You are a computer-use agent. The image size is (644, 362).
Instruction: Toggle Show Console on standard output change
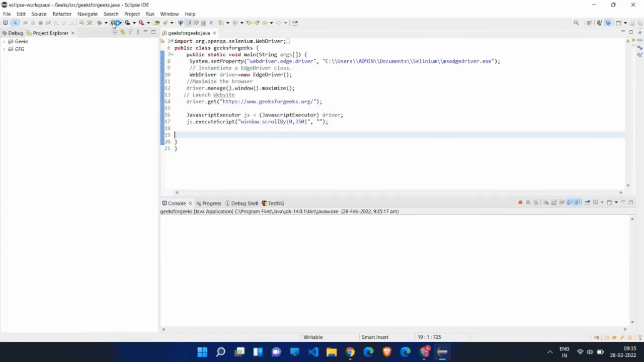coord(570,202)
